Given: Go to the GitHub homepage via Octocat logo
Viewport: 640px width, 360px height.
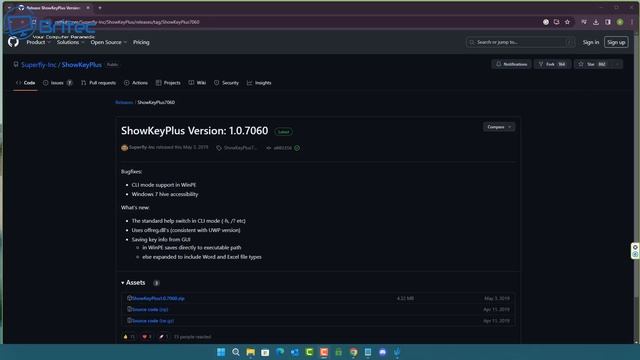Looking at the screenshot, I should click(13, 42).
